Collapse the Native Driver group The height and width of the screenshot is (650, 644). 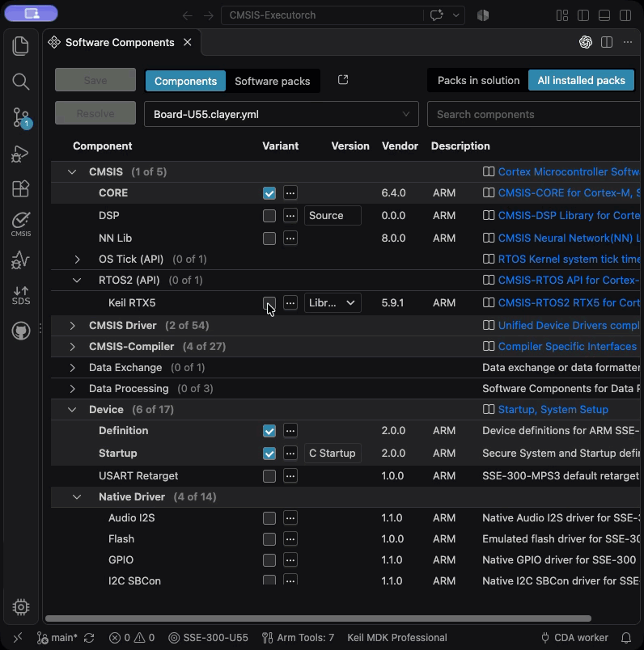click(77, 496)
